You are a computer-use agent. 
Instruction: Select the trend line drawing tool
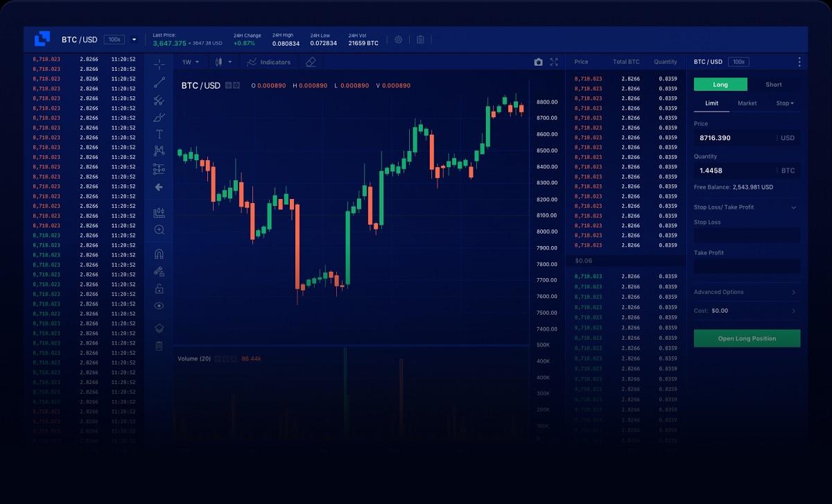159,82
